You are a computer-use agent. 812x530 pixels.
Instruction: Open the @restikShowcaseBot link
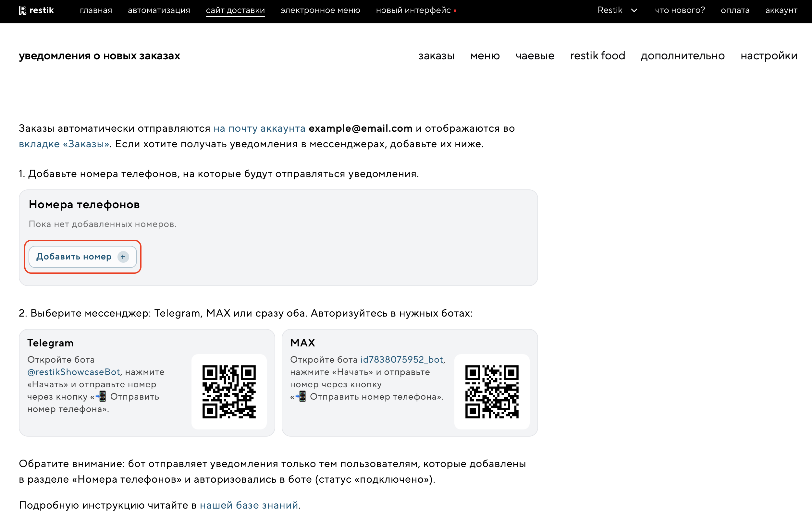[x=73, y=372]
